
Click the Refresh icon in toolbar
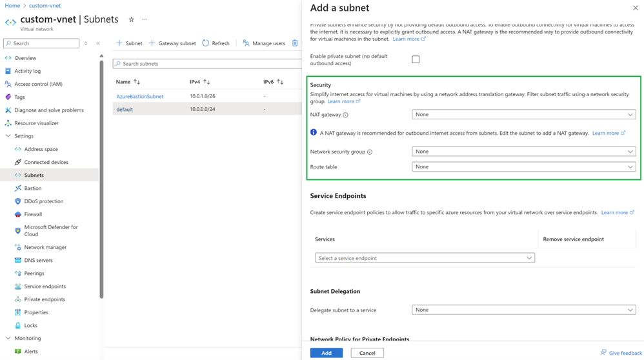[x=206, y=43]
